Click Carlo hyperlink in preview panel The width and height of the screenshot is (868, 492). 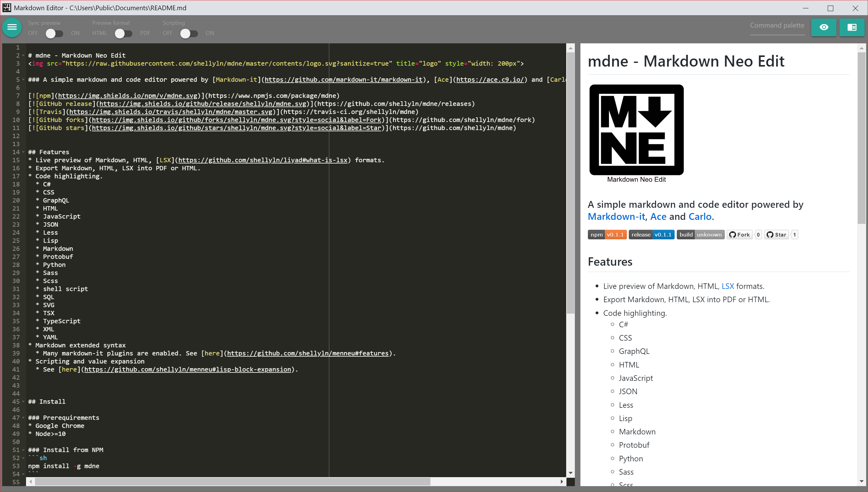[x=700, y=216]
